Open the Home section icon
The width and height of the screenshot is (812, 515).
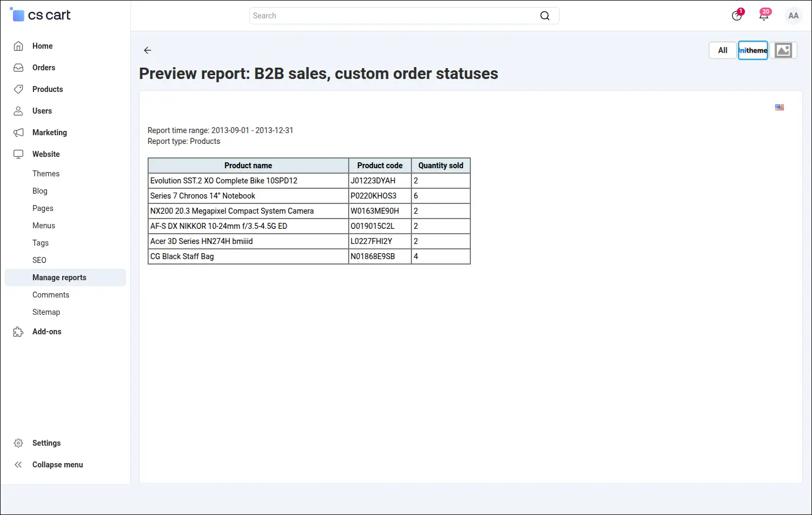click(18, 46)
